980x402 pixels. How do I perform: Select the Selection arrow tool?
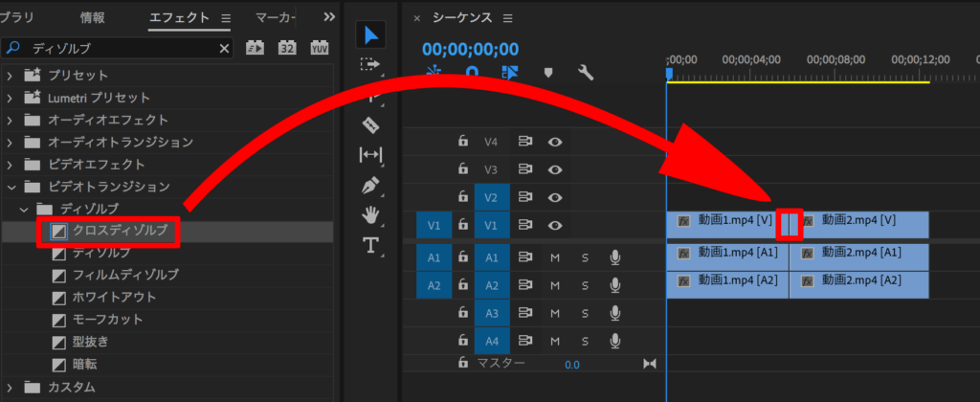pos(371,34)
